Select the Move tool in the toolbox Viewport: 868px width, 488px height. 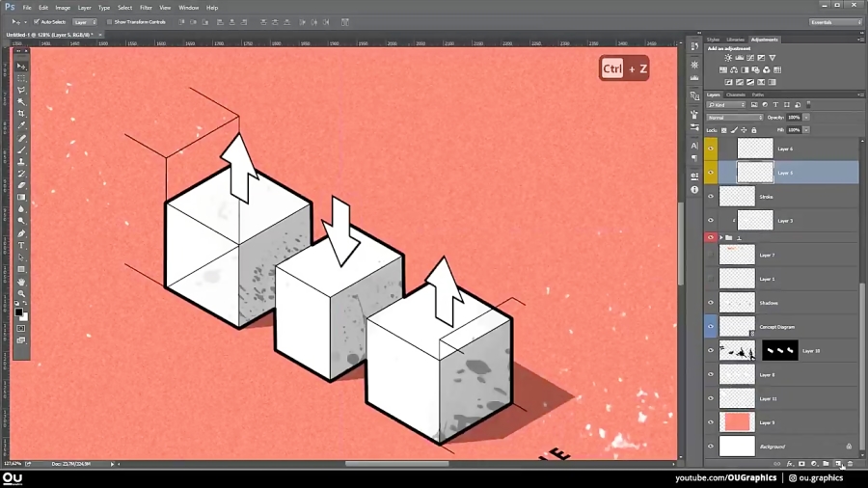[x=21, y=67]
